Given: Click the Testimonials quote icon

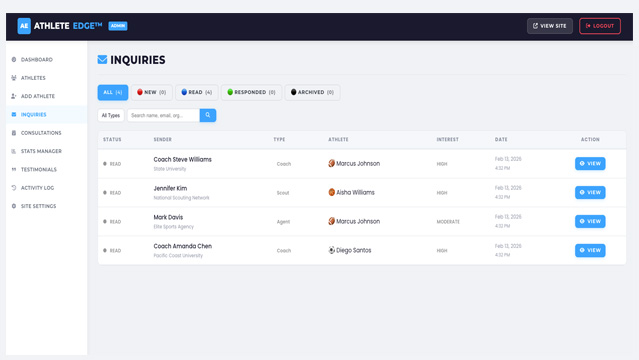Looking at the screenshot, I should (x=14, y=170).
